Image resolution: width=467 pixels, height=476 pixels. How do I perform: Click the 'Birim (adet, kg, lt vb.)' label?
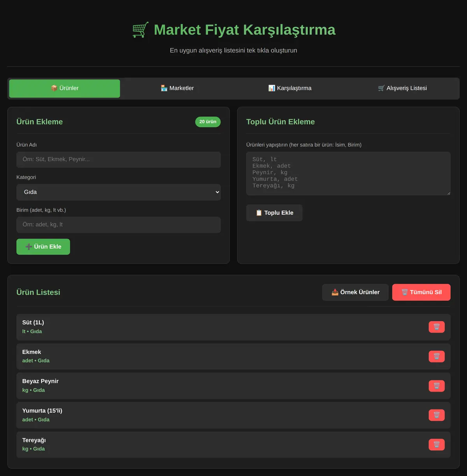(x=41, y=210)
